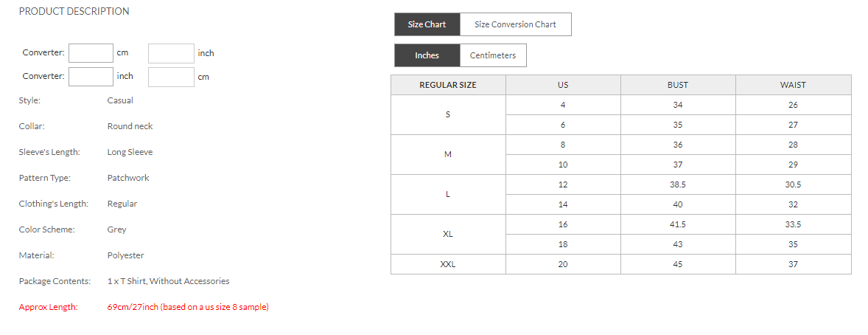Select the XXL size row label
Viewport: 868px width, 335px height.
click(448, 264)
